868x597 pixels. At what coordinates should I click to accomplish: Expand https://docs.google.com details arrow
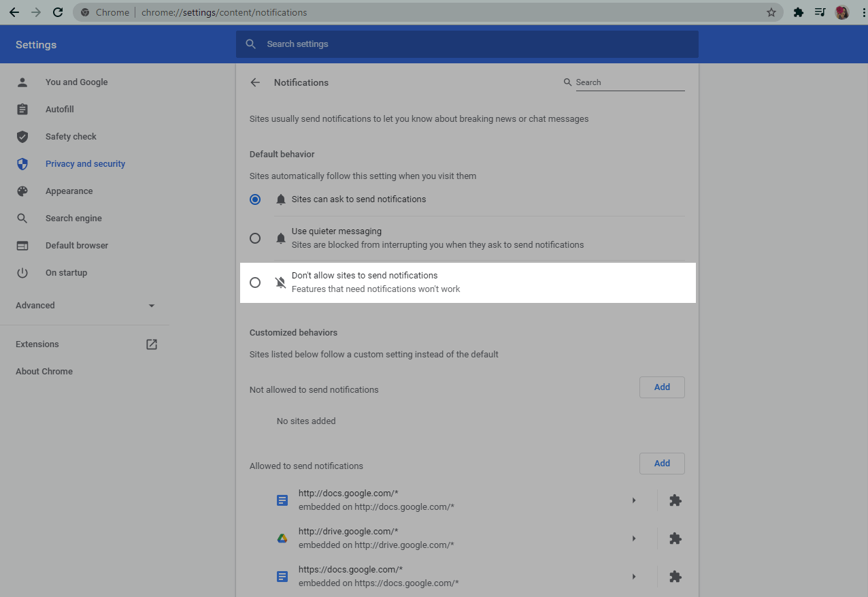634,577
